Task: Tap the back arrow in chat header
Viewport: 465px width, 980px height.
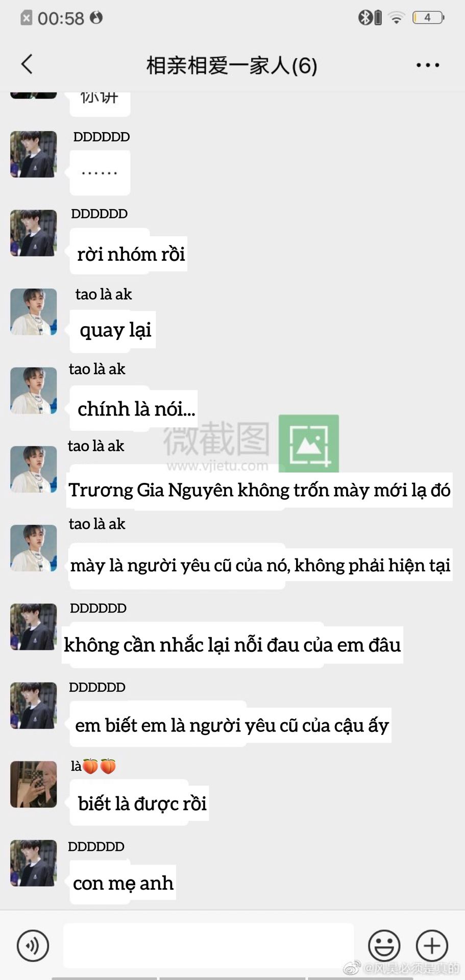Action: click(27, 64)
